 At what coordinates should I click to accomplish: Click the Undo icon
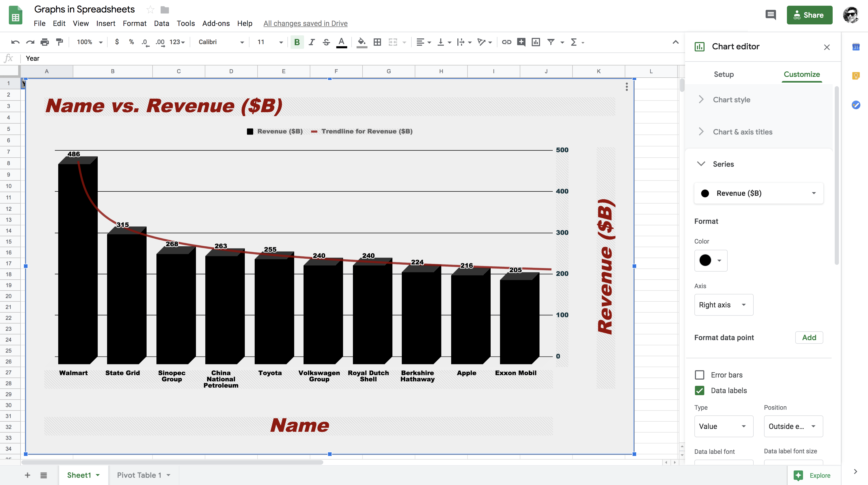[15, 42]
